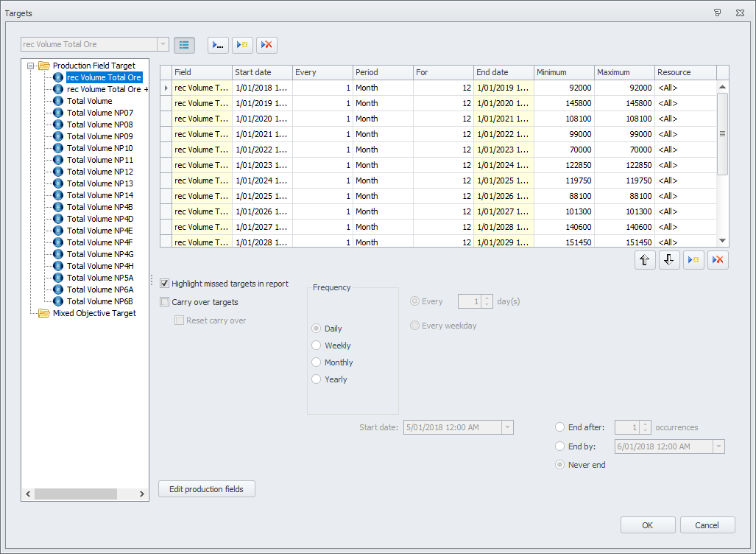Image resolution: width=756 pixels, height=554 pixels.
Task: Click add-new icon beside the target grid
Action: pyautogui.click(x=693, y=259)
